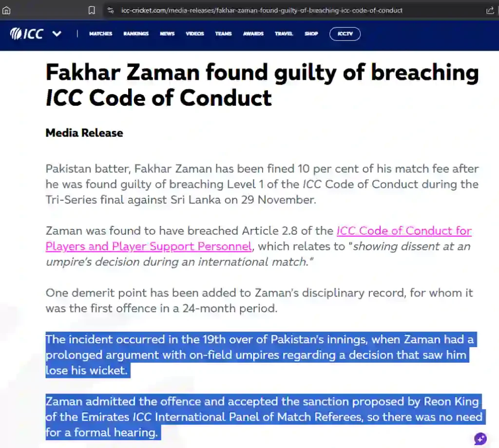Screen dimensions: 499x448
Task: Open the Shop link in navigation
Action: coord(311,34)
